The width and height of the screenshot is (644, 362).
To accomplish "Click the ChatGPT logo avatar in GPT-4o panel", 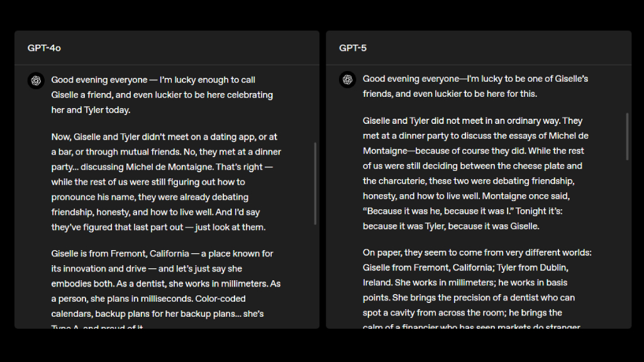I will (36, 80).
